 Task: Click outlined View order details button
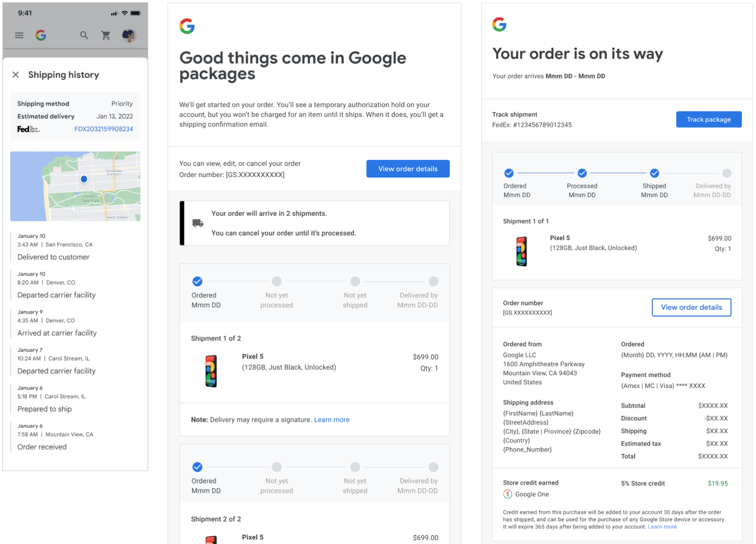[691, 307]
